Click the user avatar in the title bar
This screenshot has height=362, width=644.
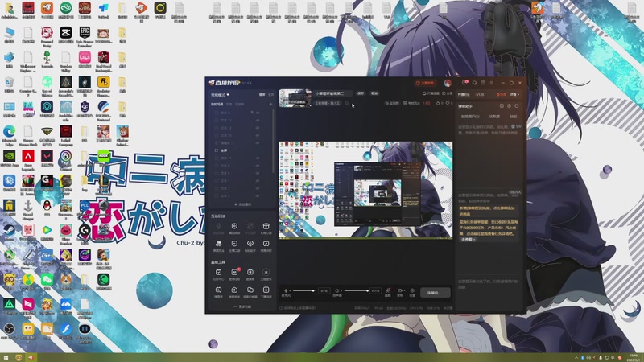(x=448, y=83)
